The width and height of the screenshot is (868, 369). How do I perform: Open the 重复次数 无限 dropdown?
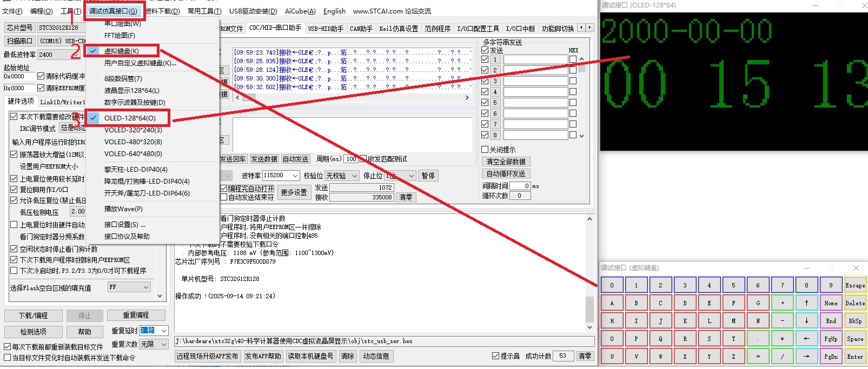click(163, 344)
